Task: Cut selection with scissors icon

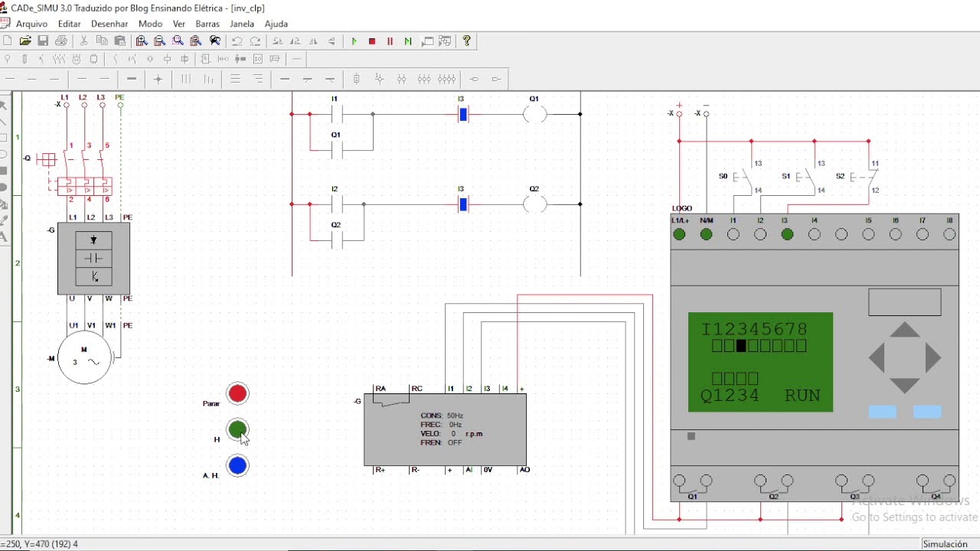Action: pyautogui.click(x=84, y=41)
